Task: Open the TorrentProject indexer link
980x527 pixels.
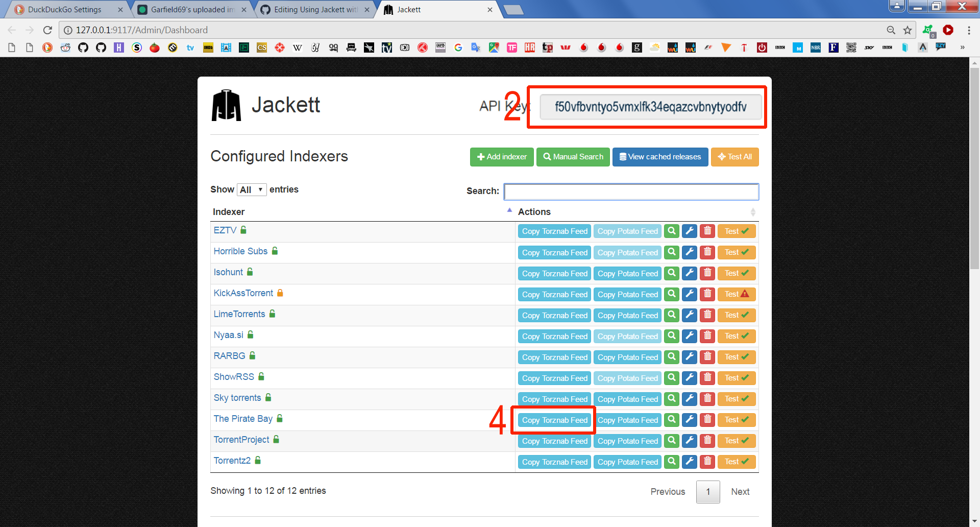Action: point(241,440)
